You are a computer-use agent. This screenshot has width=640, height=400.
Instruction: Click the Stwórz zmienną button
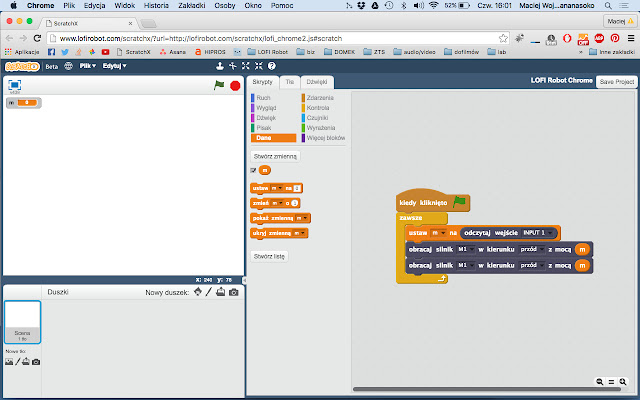pos(275,156)
